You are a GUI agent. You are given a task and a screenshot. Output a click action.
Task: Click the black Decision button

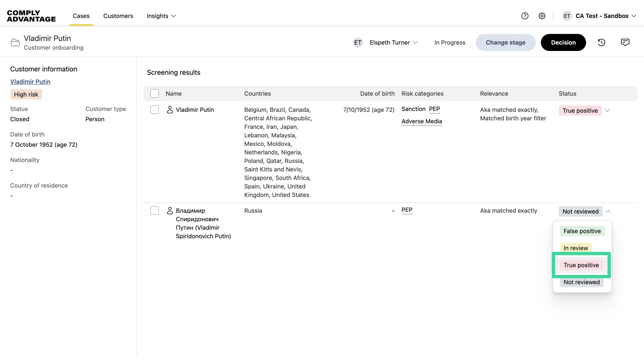click(x=563, y=43)
